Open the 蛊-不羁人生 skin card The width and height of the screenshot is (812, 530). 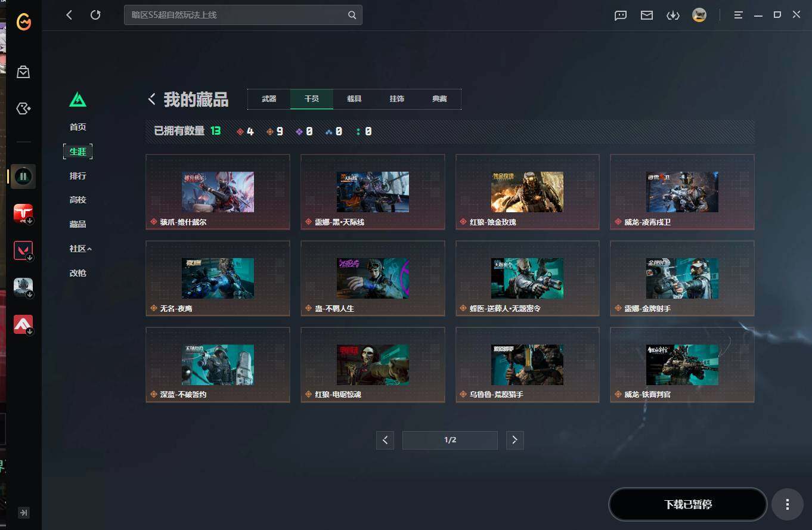[373, 278]
